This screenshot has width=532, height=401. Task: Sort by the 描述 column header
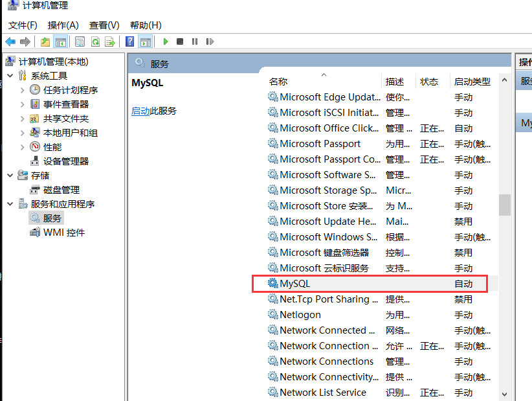(x=395, y=82)
